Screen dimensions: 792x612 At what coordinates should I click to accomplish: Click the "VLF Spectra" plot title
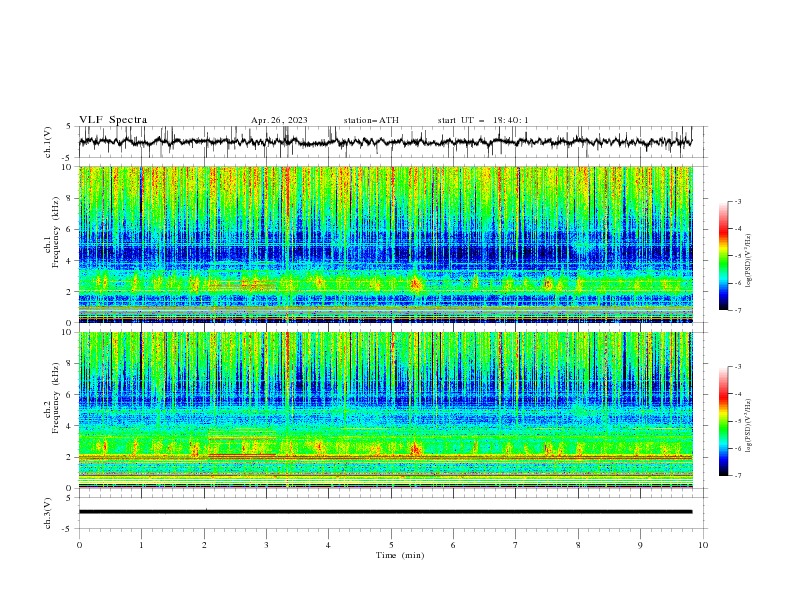pyautogui.click(x=113, y=120)
